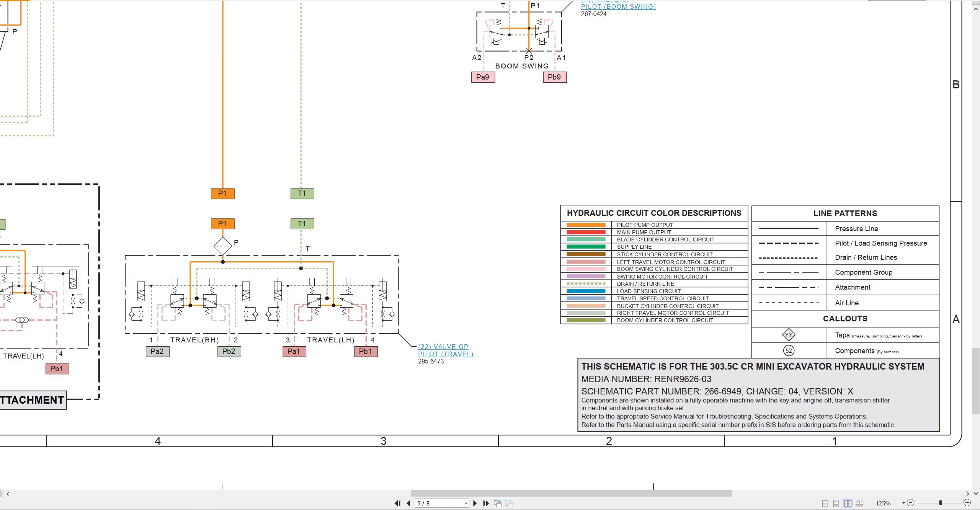Click the HYDRAULIC CIRCUIT COLOR DESCRIPTIONS heading
980x510 pixels.
pos(654,213)
